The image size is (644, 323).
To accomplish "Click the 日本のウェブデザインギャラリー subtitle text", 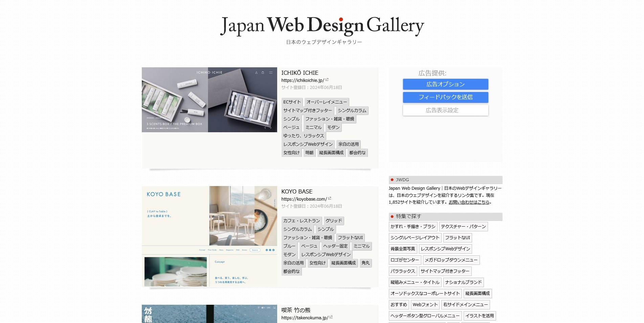I will coord(324,42).
